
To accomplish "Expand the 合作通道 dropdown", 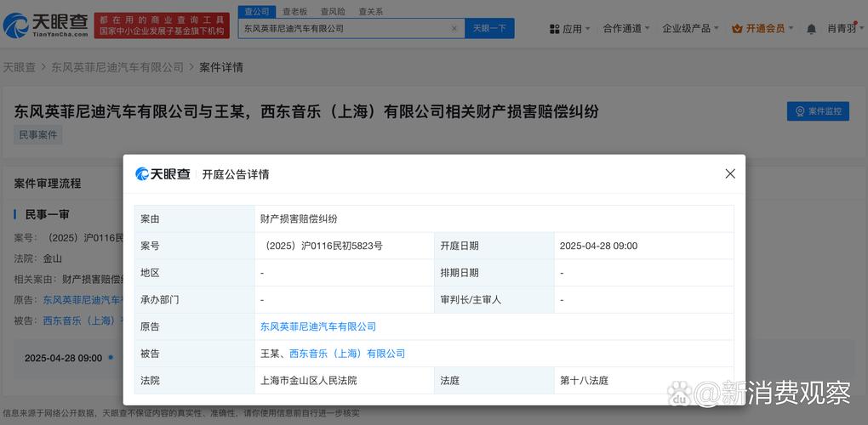I will point(626,29).
